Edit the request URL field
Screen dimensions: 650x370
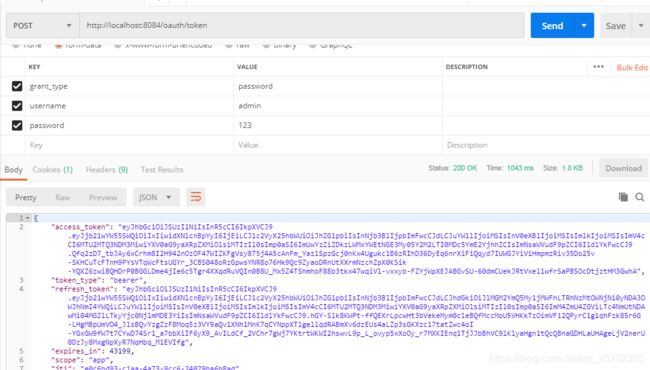[x=302, y=26]
